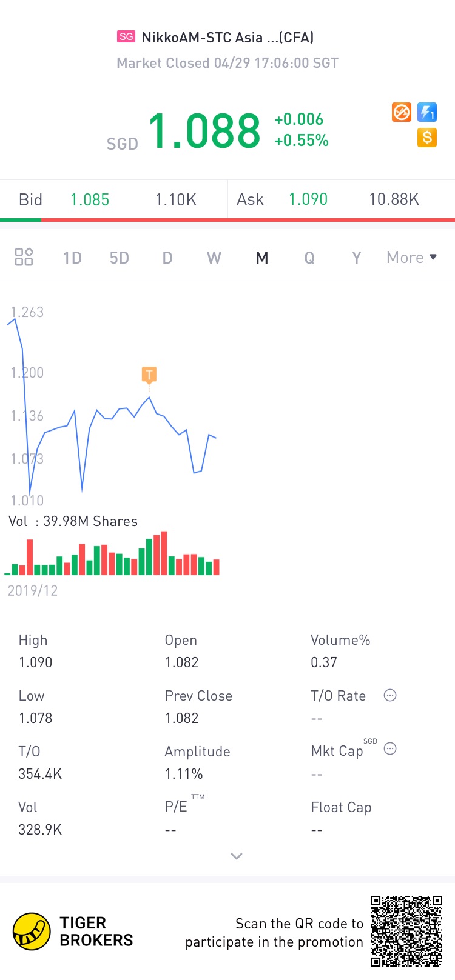This screenshot has height=980, width=455.
Task: Tap the orange no-shorting icon
Action: pos(402,112)
